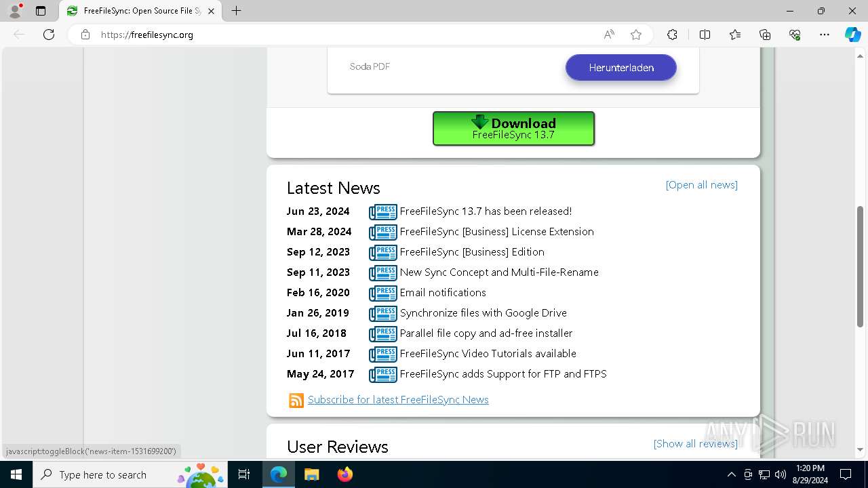The height and width of the screenshot is (488, 868).
Task: Open the tab actions menu icon
Action: point(41,11)
